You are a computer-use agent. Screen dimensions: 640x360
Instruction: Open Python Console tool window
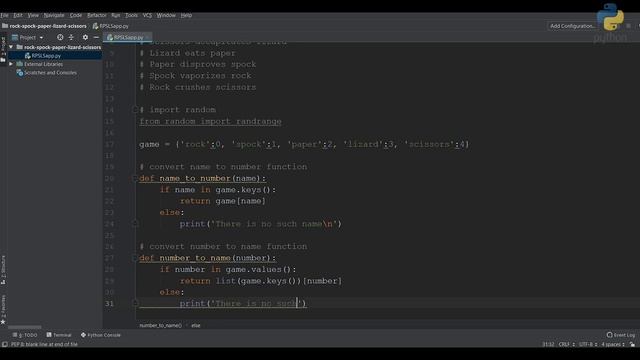(x=100, y=335)
